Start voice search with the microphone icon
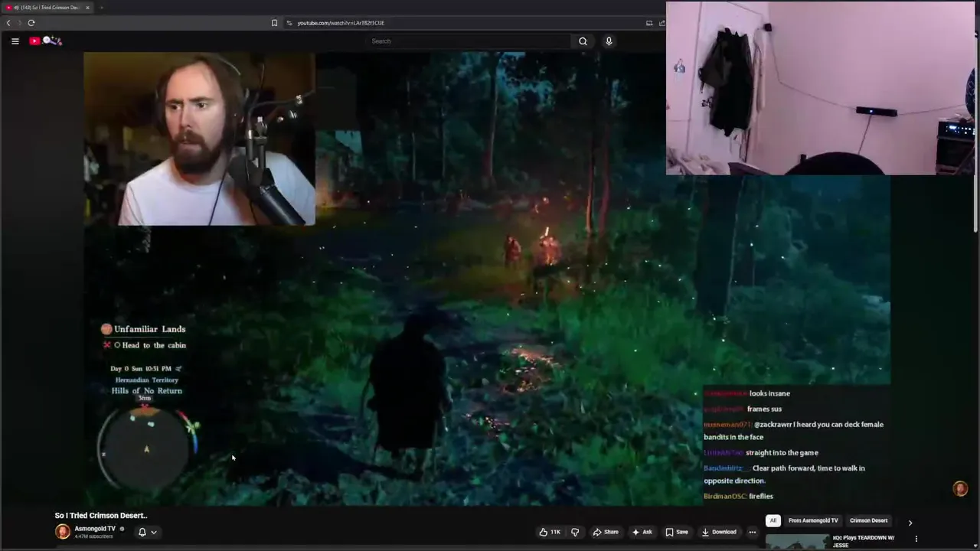The width and height of the screenshot is (980, 551). 609,41
